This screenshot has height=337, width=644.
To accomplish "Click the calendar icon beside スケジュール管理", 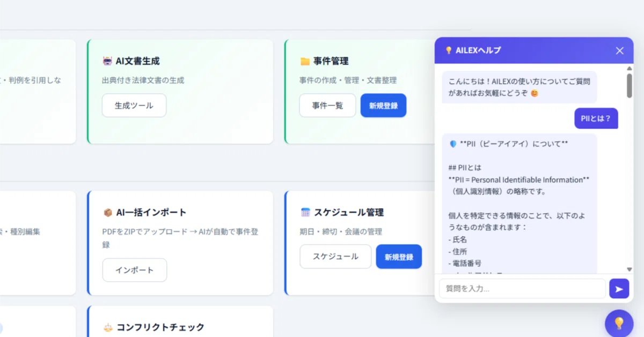I will click(305, 213).
